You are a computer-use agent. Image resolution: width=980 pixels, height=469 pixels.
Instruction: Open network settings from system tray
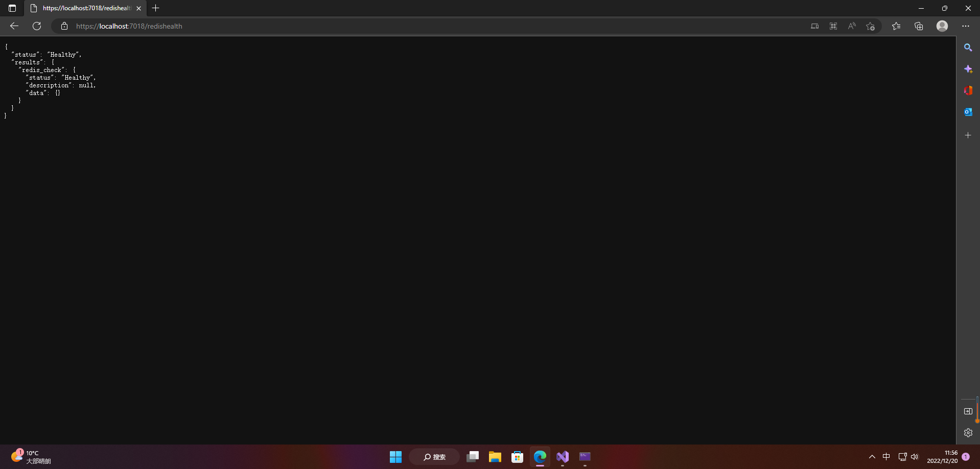(x=902, y=457)
